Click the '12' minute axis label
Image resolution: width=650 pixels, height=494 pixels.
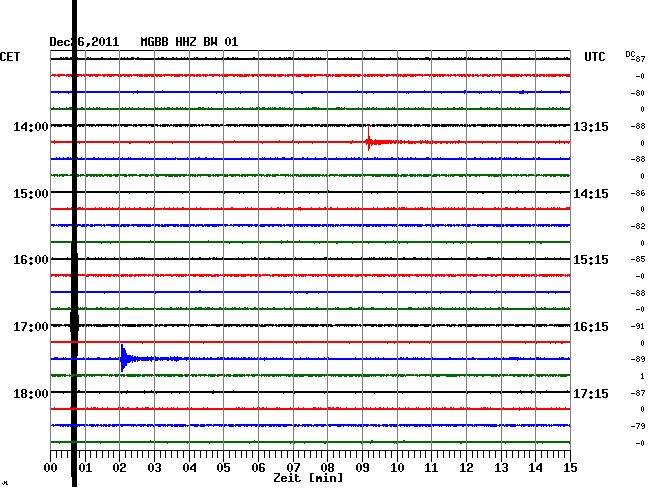point(466,468)
